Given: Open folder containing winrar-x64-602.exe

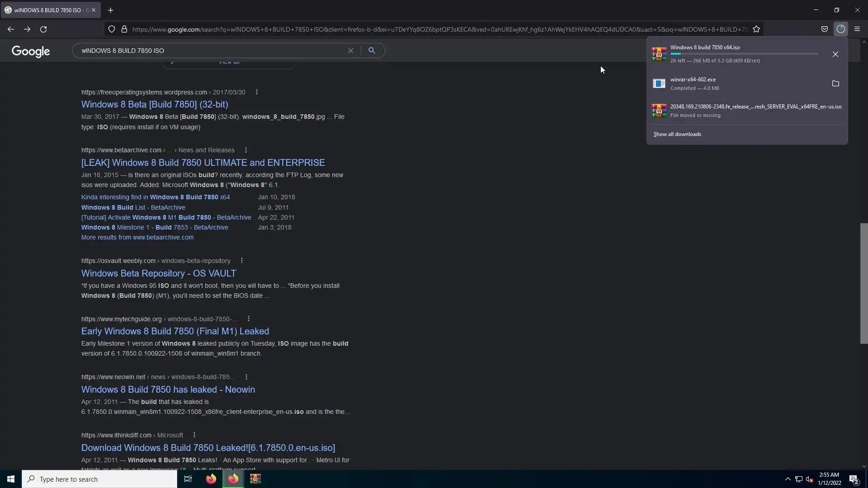Looking at the screenshot, I should 835,84.
